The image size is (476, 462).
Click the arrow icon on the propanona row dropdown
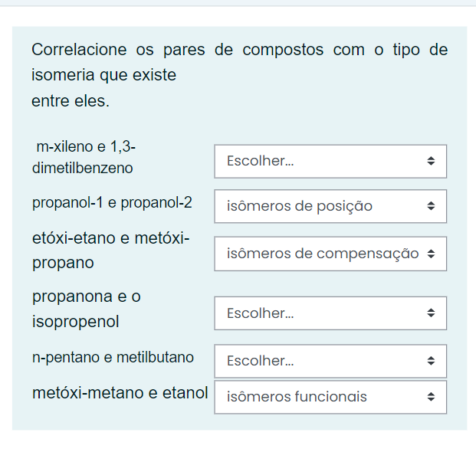pyautogui.click(x=431, y=313)
